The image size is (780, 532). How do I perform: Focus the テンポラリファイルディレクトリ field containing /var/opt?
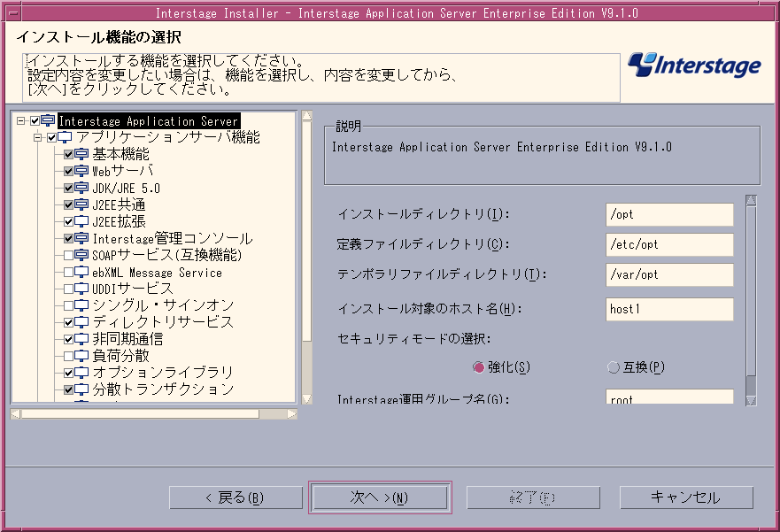(x=669, y=274)
